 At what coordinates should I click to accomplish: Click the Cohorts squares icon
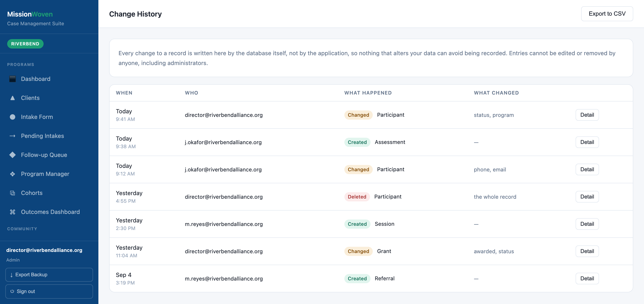[x=13, y=193]
